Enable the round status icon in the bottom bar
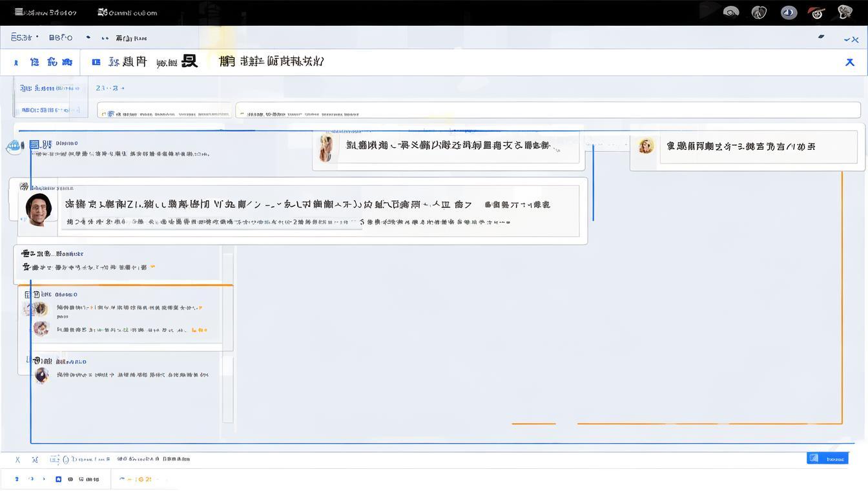 coord(65,459)
